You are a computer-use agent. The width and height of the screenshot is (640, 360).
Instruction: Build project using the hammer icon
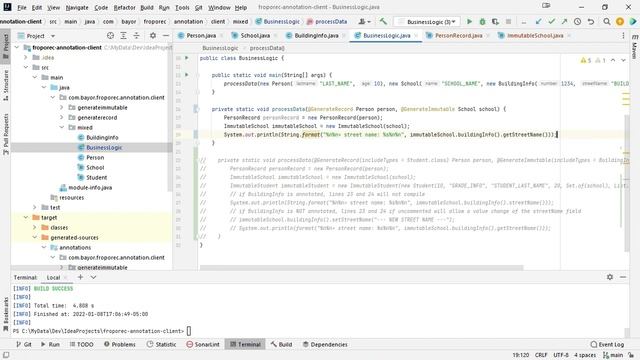pos(383,21)
